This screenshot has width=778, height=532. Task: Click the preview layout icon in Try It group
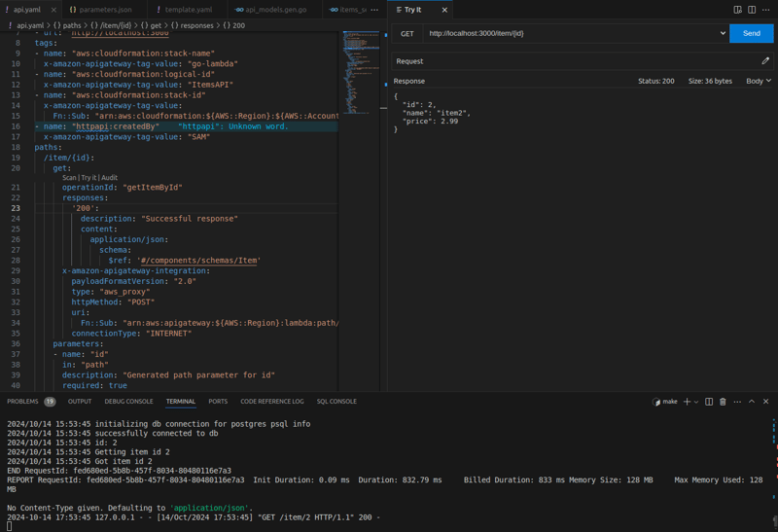tap(738, 10)
